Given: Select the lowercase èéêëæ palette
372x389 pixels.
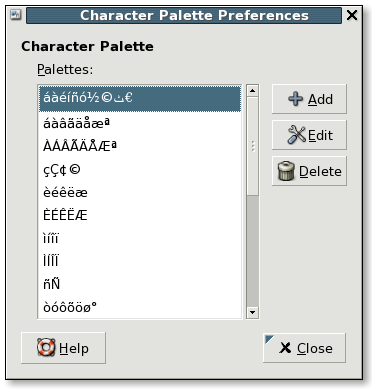Looking at the screenshot, I should 140,193.
